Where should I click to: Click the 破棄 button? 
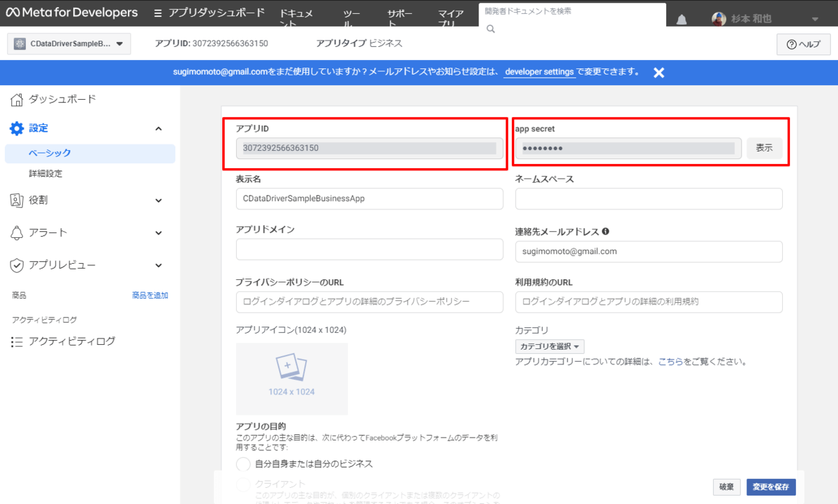pos(726,487)
